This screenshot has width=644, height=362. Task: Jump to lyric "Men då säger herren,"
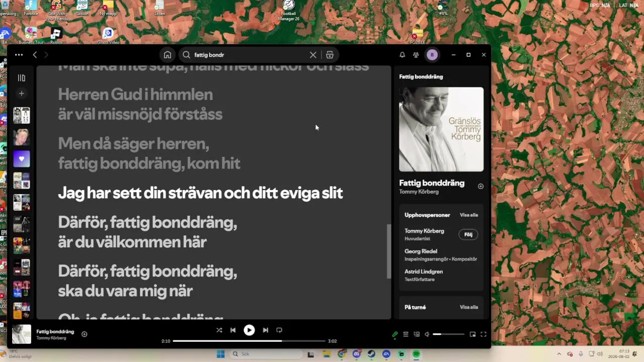coord(133,144)
